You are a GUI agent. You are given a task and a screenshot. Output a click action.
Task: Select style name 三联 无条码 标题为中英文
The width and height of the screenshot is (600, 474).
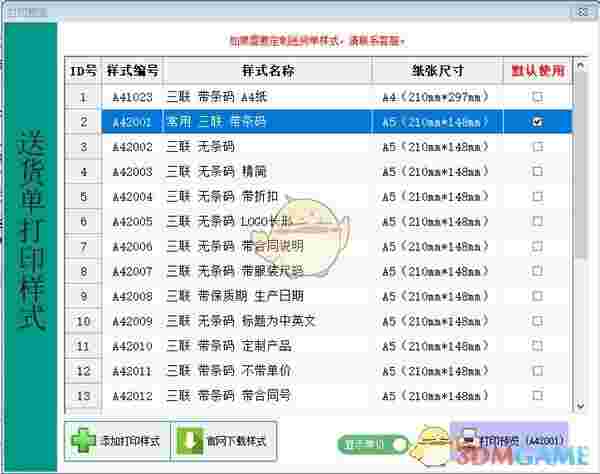click(241, 321)
